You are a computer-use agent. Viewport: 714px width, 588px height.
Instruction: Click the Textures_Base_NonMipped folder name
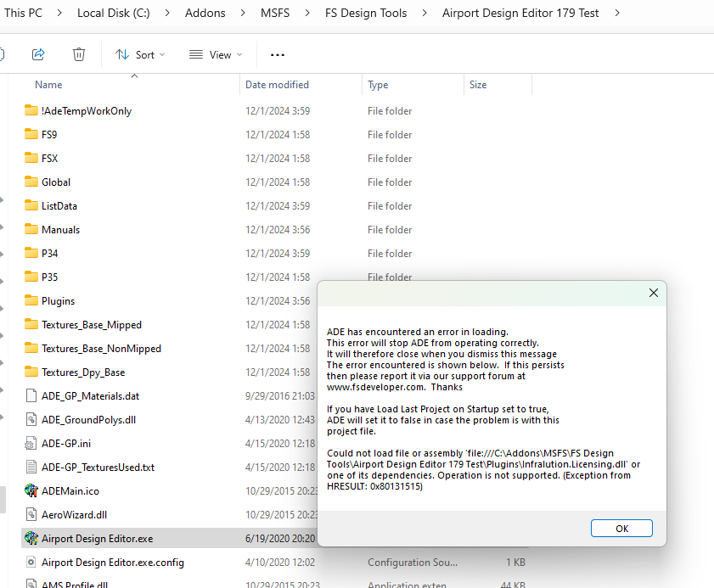tap(101, 348)
